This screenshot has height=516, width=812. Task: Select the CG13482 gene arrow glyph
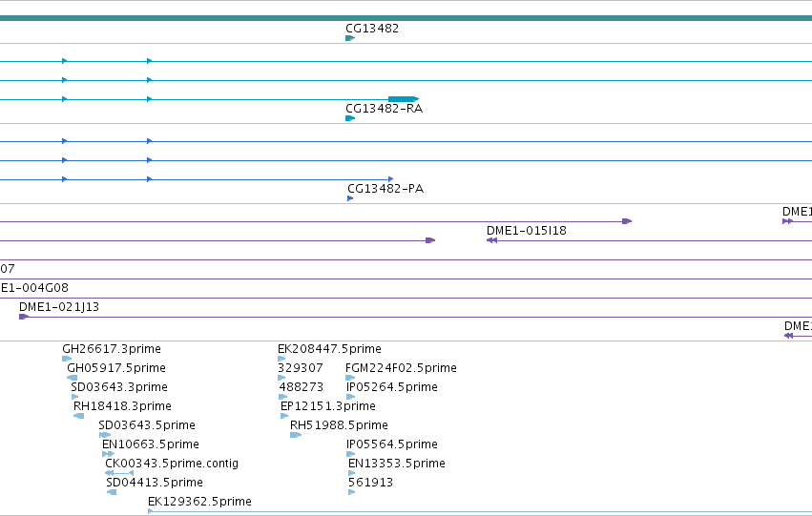(x=350, y=38)
